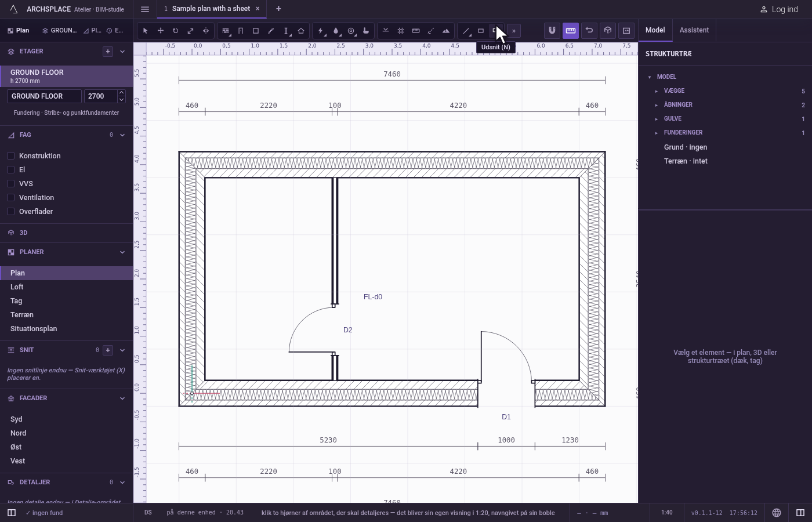Close the Sample plan tab
The height and width of the screenshot is (522, 812).
(258, 9)
